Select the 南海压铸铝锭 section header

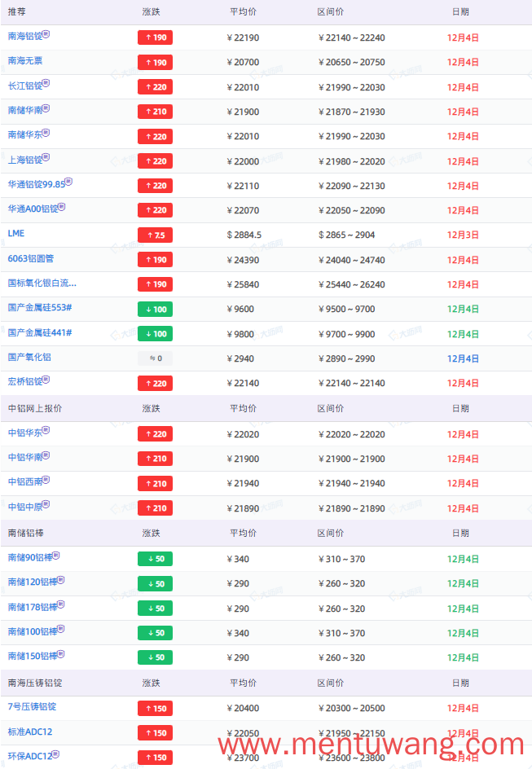click(35, 683)
